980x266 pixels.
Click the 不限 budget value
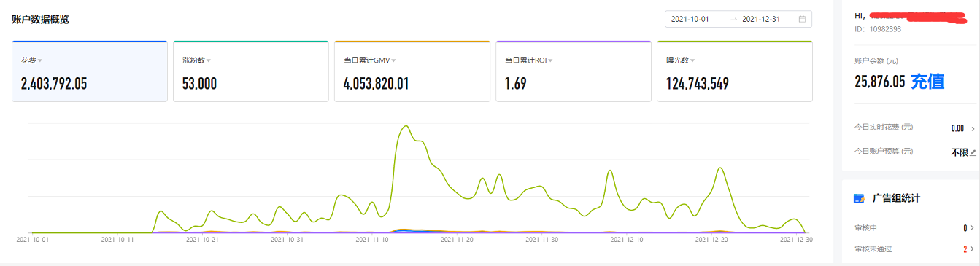(x=959, y=152)
